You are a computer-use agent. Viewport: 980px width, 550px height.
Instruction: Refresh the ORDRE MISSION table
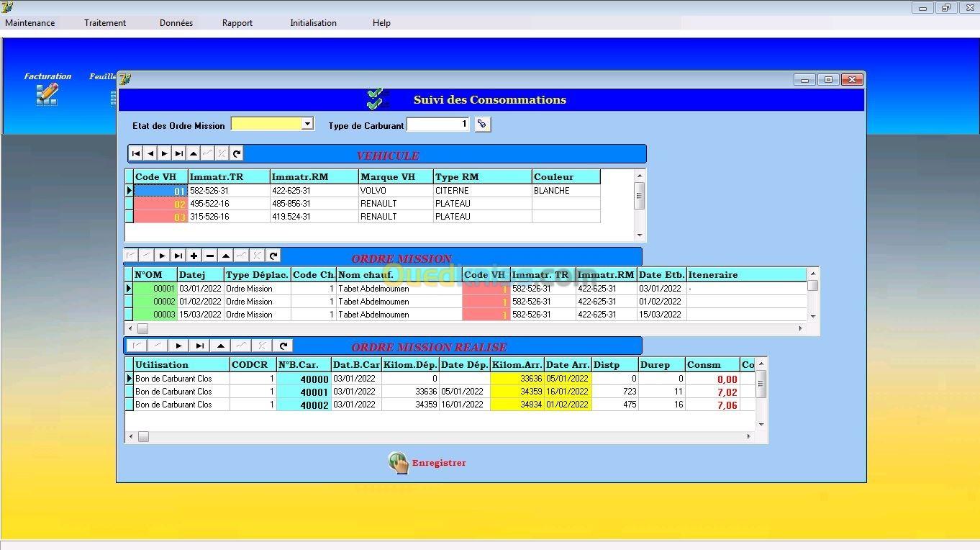pyautogui.click(x=273, y=256)
